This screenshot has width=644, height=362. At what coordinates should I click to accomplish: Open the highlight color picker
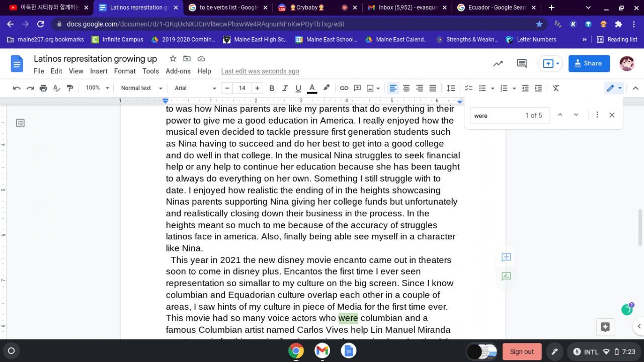tap(326, 88)
